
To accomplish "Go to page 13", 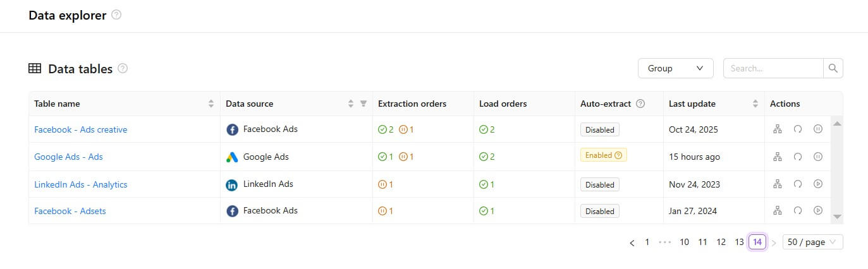I will pyautogui.click(x=739, y=242).
